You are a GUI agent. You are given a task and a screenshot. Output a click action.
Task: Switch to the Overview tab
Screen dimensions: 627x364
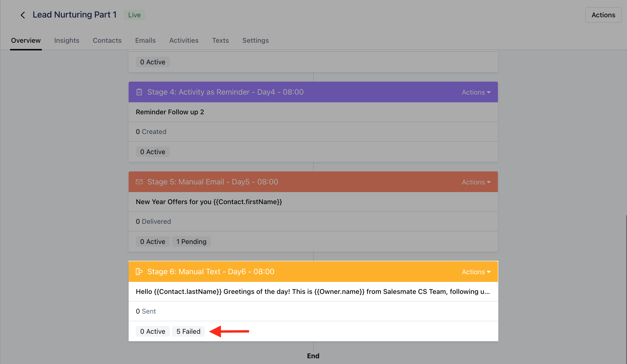point(26,40)
